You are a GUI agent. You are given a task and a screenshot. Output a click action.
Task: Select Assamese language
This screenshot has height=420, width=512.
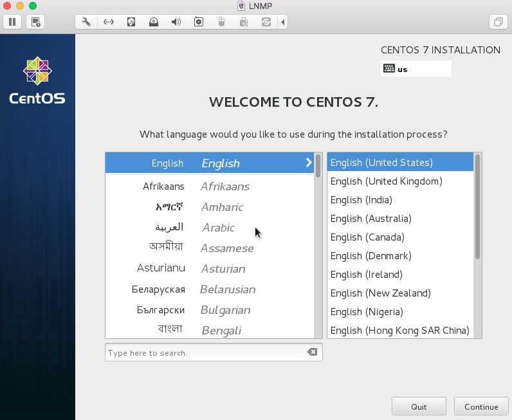pyautogui.click(x=209, y=248)
